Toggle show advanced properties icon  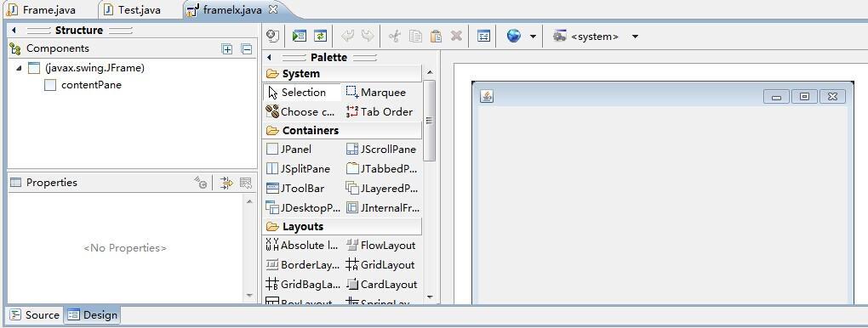pos(226,183)
